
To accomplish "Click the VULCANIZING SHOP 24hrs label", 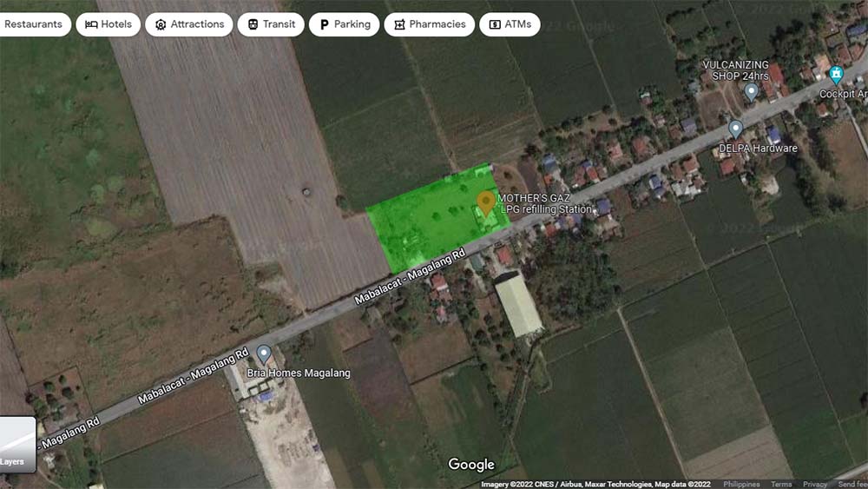I will click(736, 70).
